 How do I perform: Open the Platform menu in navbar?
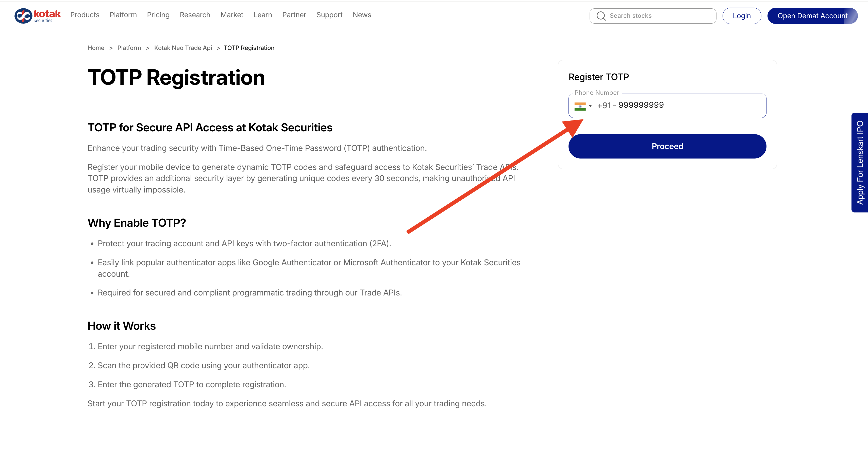(x=123, y=15)
